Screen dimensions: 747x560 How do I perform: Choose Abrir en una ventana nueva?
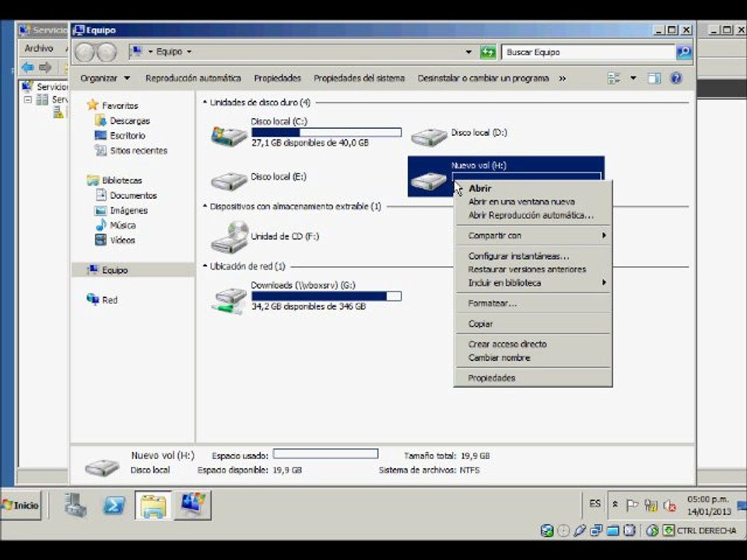pos(532,201)
